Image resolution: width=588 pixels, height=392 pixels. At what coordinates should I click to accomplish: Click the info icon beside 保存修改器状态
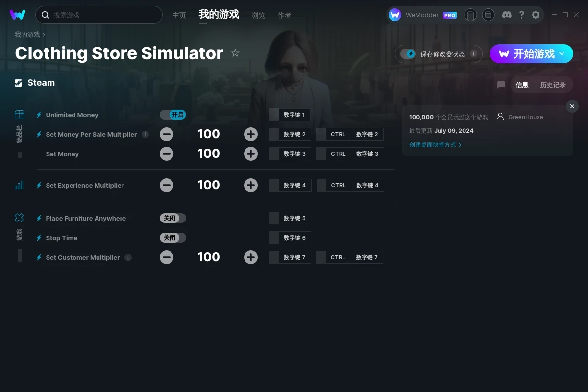coord(473,54)
